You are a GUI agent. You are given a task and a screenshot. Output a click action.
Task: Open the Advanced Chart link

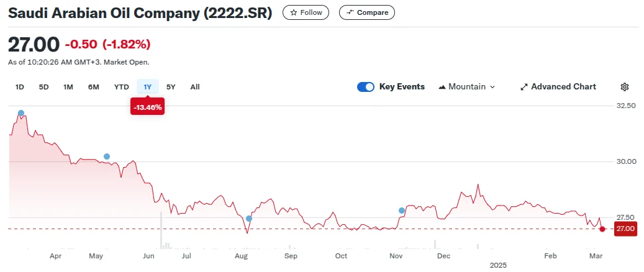pyautogui.click(x=563, y=87)
